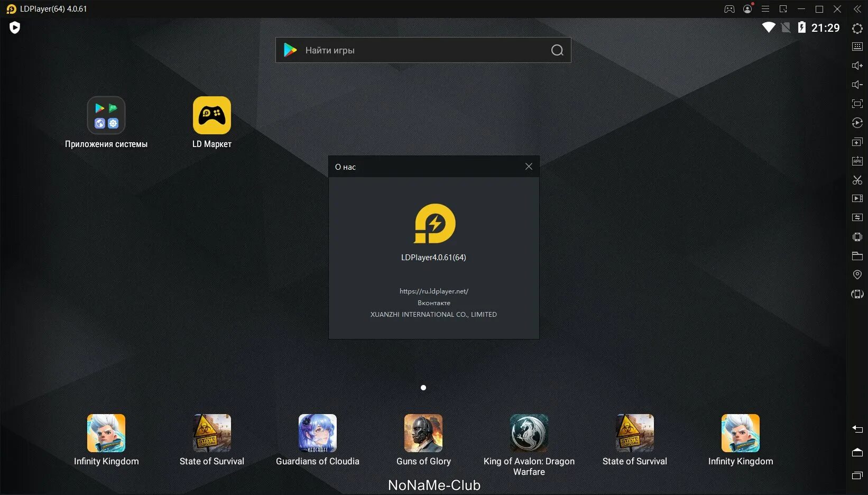Open the hamburger menu in the title bar
868x495 pixels.
[765, 9]
